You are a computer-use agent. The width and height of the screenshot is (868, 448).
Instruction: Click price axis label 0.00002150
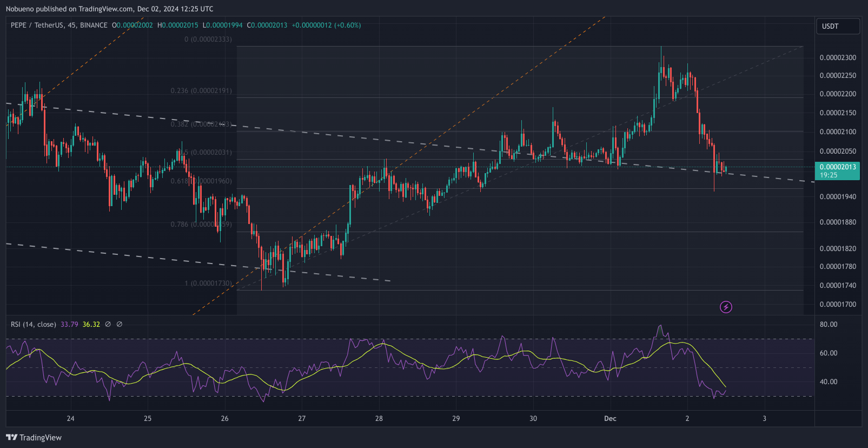pos(838,113)
